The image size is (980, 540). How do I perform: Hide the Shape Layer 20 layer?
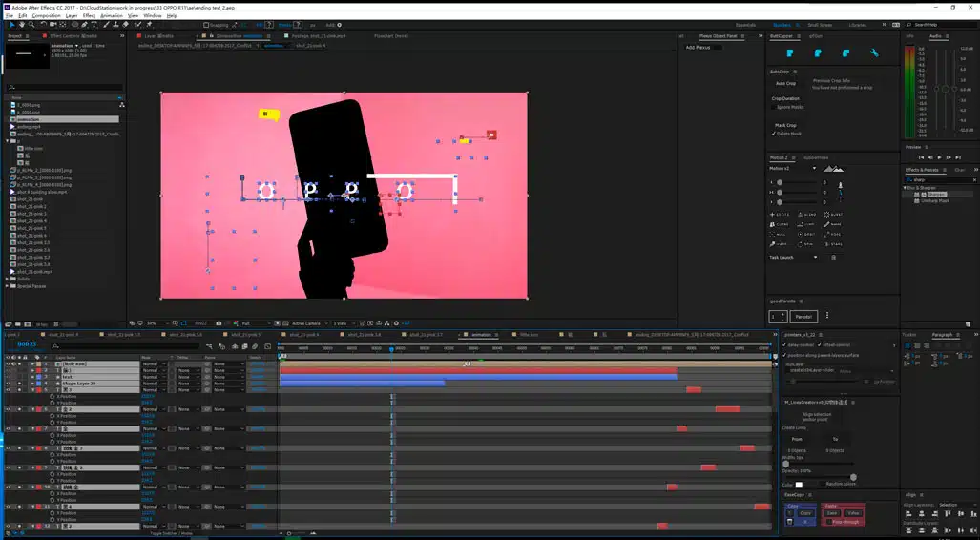(x=8, y=384)
